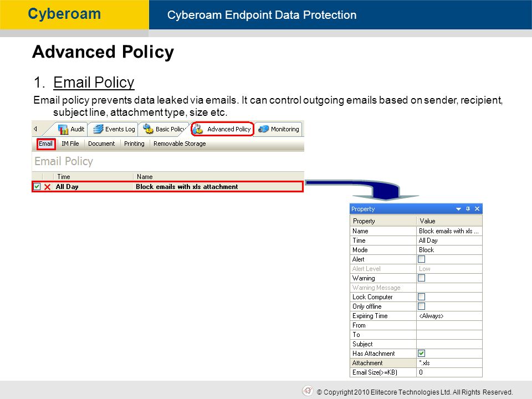Viewport: 532px width, 399px height.
Task: Click the empty Subject value field
Action: point(449,344)
